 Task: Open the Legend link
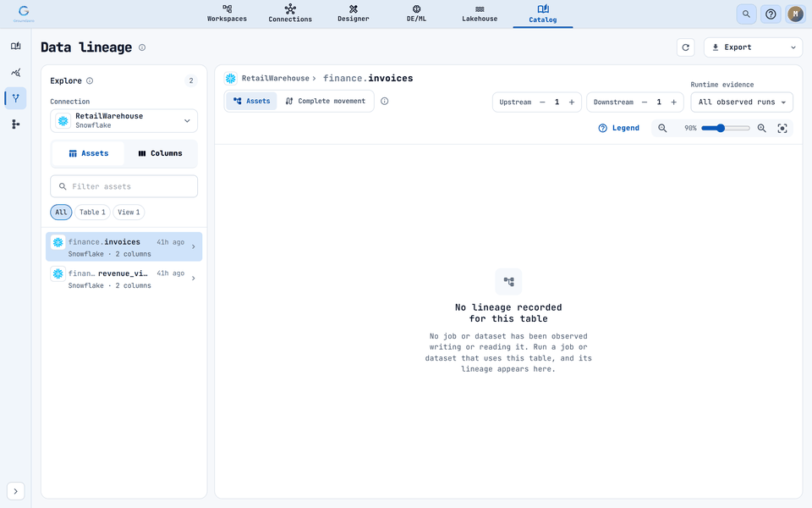[x=619, y=128]
